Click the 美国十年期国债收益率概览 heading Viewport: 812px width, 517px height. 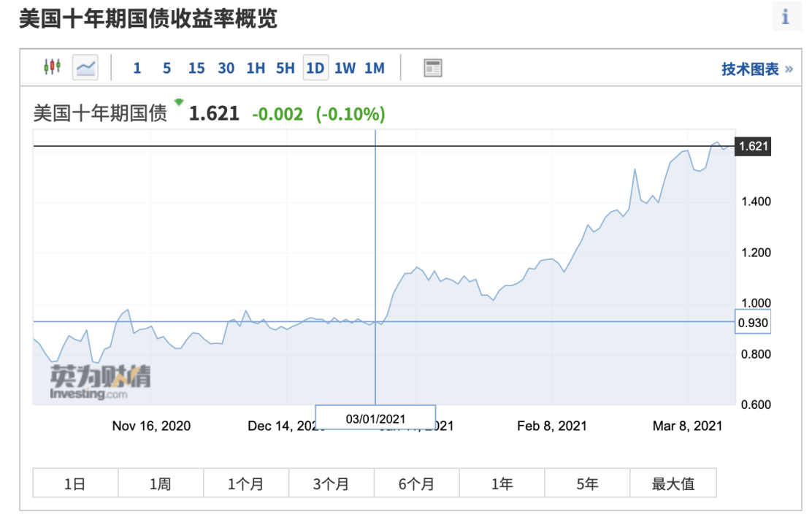click(149, 19)
